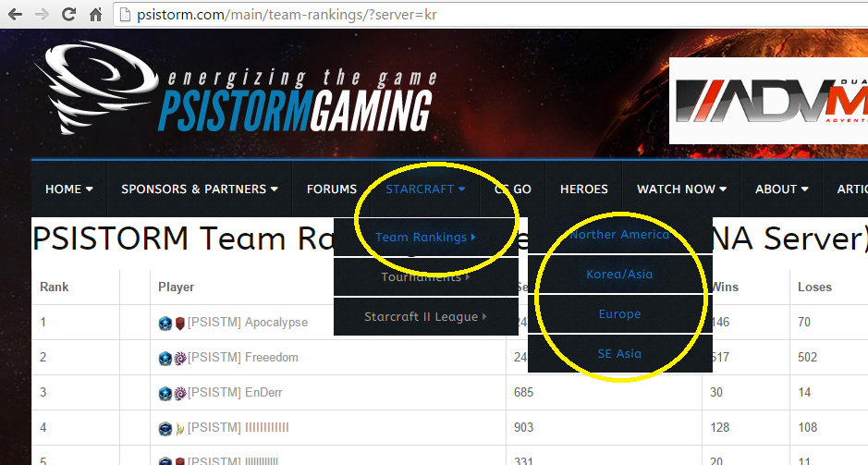This screenshot has height=465, width=868.
Task: Click the 903 value in rank 4 row
Action: [524, 427]
